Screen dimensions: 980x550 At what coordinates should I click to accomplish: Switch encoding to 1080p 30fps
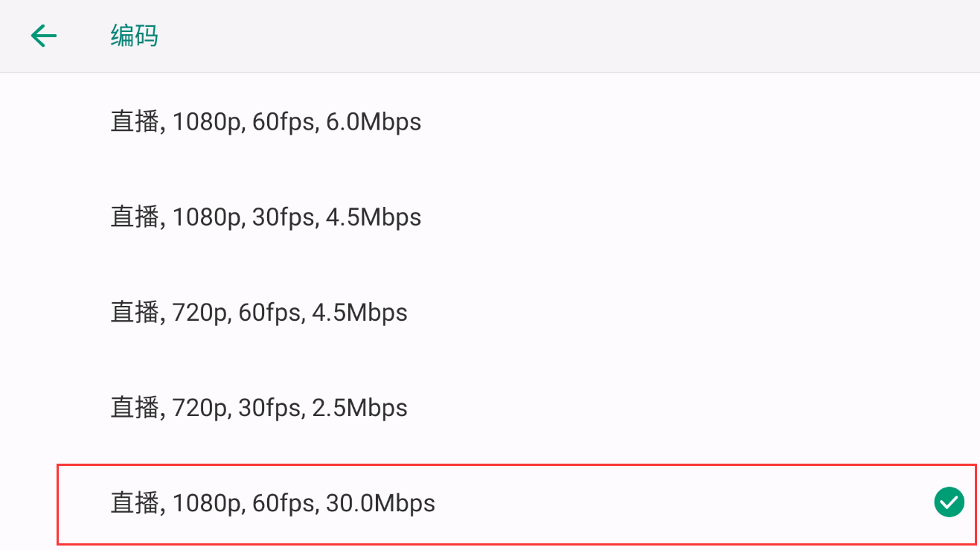click(x=490, y=217)
